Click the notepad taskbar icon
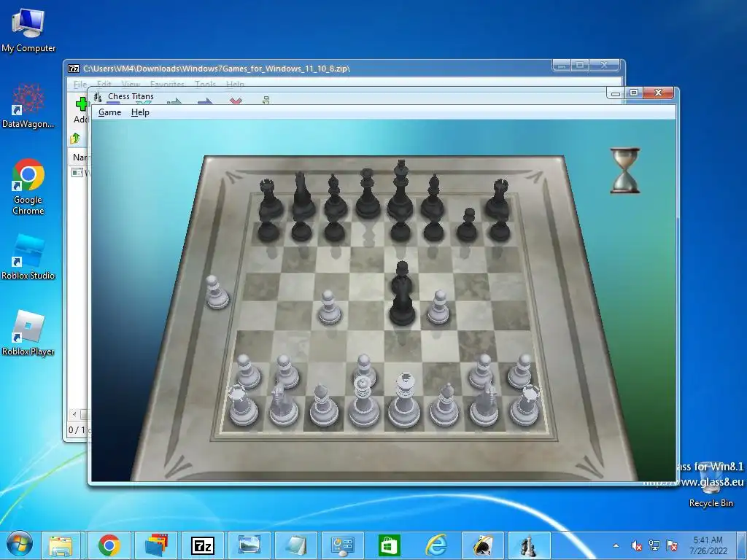 point(296,545)
